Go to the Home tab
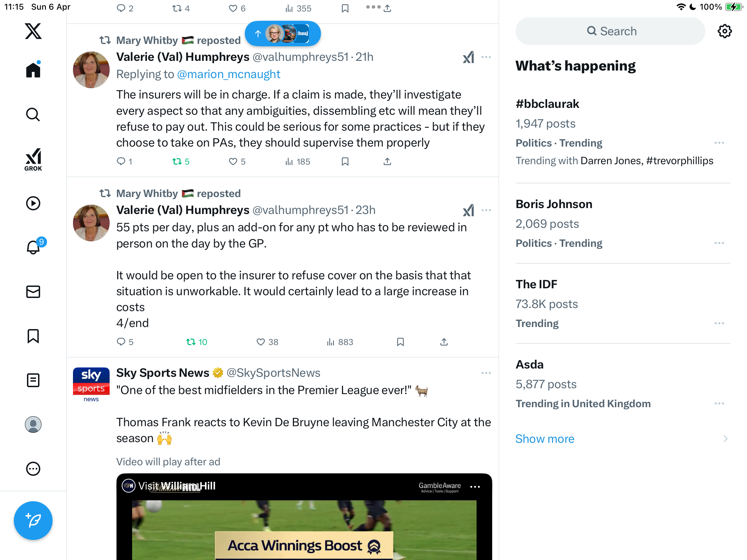This screenshot has width=747, height=560. tap(33, 70)
